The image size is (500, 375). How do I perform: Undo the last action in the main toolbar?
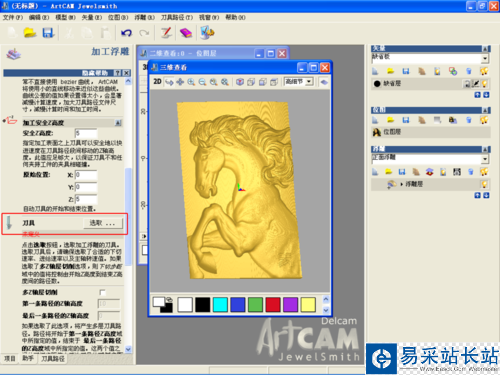126,33
